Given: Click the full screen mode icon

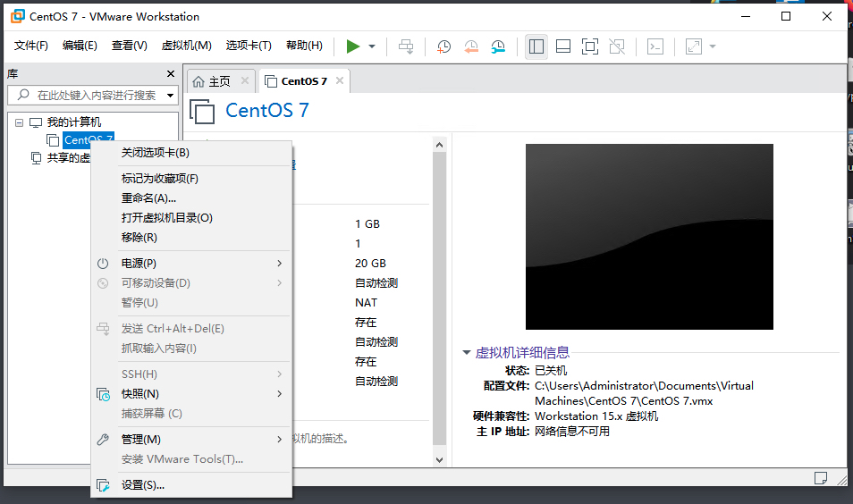Looking at the screenshot, I should 590,46.
